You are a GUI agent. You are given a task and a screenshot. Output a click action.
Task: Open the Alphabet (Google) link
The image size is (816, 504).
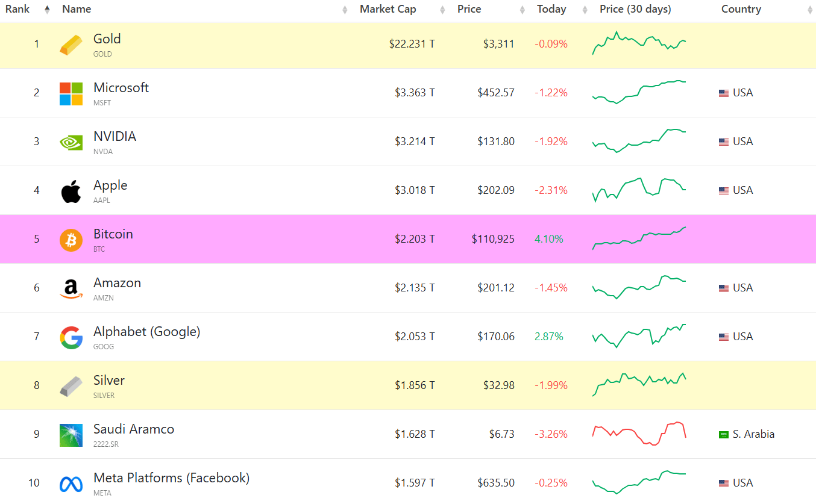pos(147,332)
